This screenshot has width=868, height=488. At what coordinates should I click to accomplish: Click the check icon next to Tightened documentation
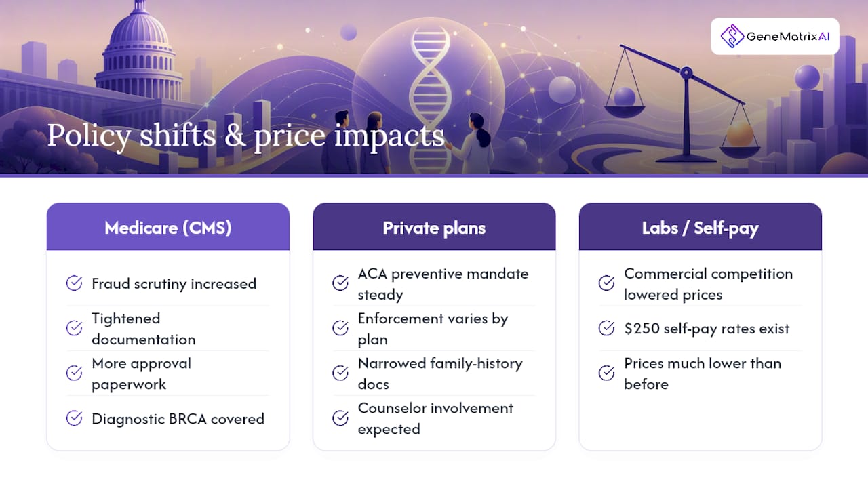[74, 328]
